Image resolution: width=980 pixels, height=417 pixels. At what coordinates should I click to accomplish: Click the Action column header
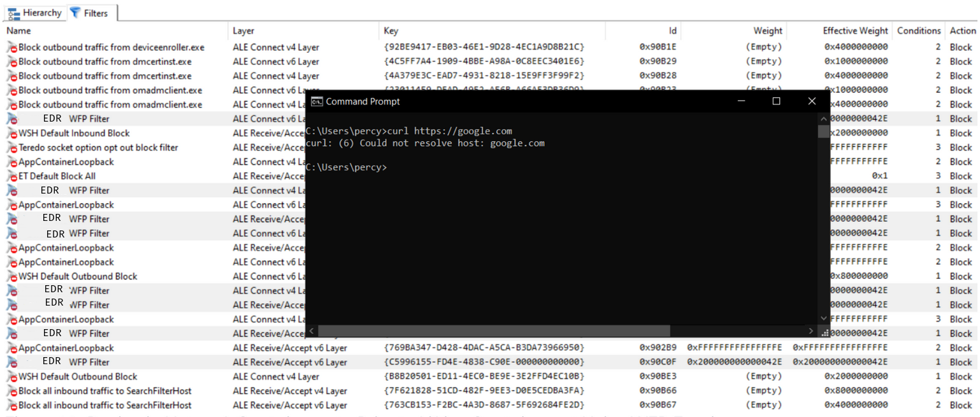click(962, 31)
